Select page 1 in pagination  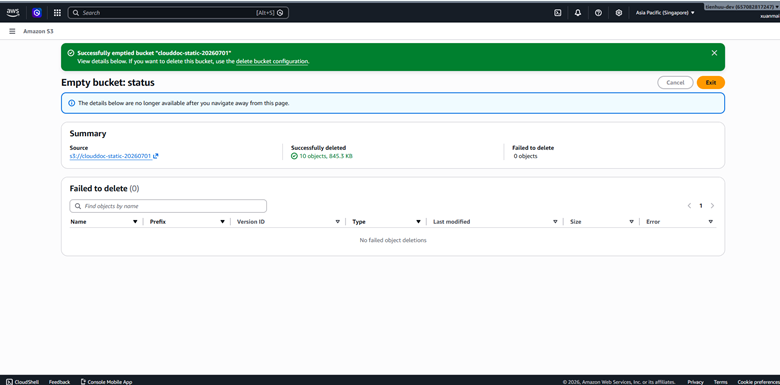pyautogui.click(x=701, y=205)
